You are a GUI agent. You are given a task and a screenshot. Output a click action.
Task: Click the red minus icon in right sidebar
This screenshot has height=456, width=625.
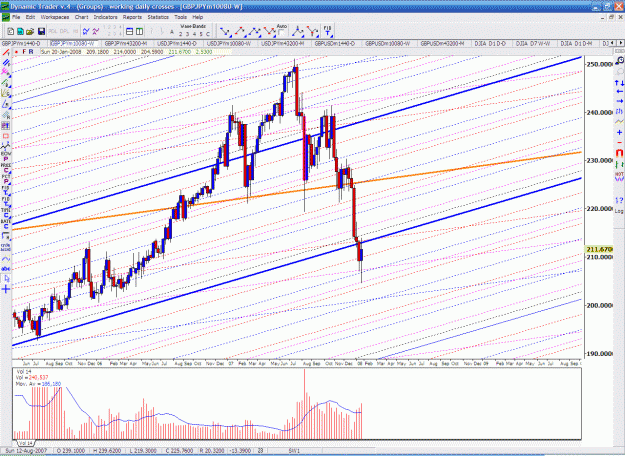(619, 142)
